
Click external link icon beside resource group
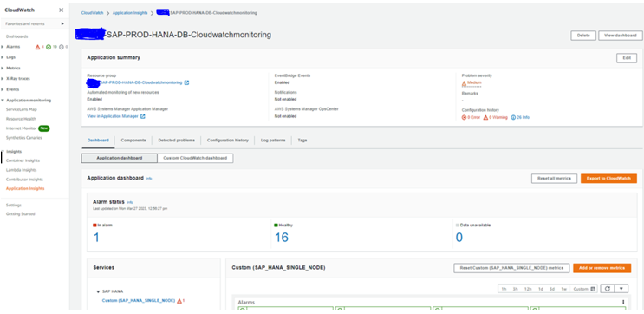[x=187, y=82]
